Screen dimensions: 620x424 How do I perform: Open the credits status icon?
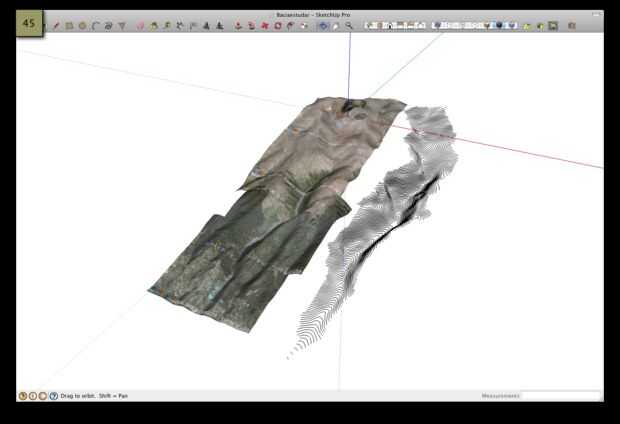[x=33, y=396]
